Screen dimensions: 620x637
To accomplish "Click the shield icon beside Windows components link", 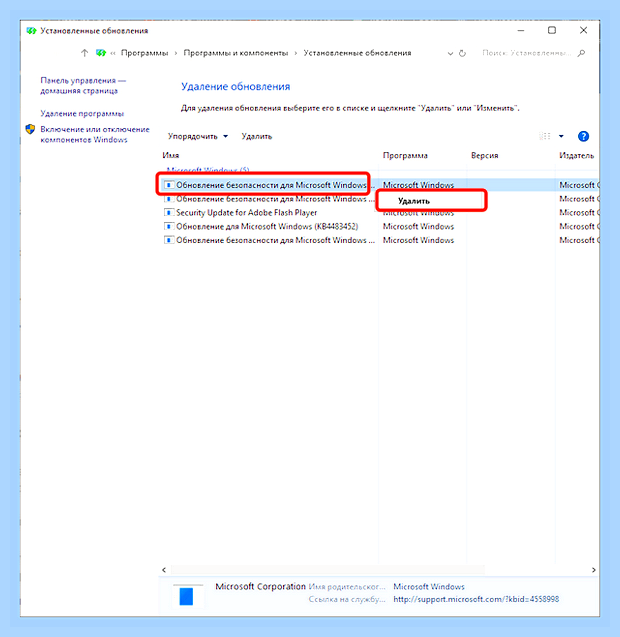I will pos(30,129).
